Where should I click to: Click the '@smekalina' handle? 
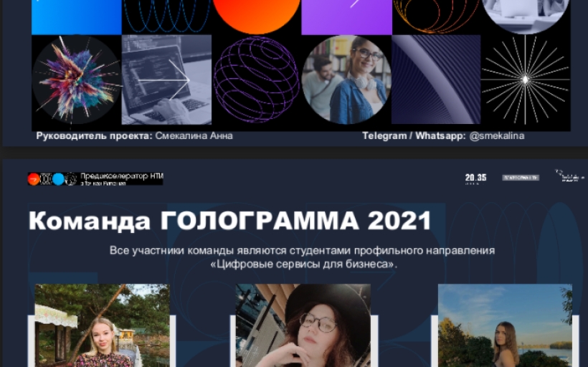496,135
